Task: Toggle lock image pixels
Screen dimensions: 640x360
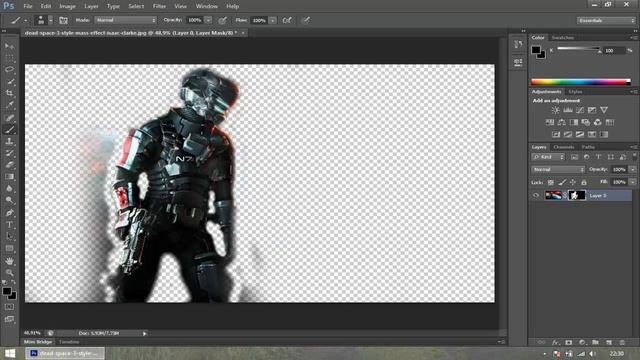Action: 562,182
